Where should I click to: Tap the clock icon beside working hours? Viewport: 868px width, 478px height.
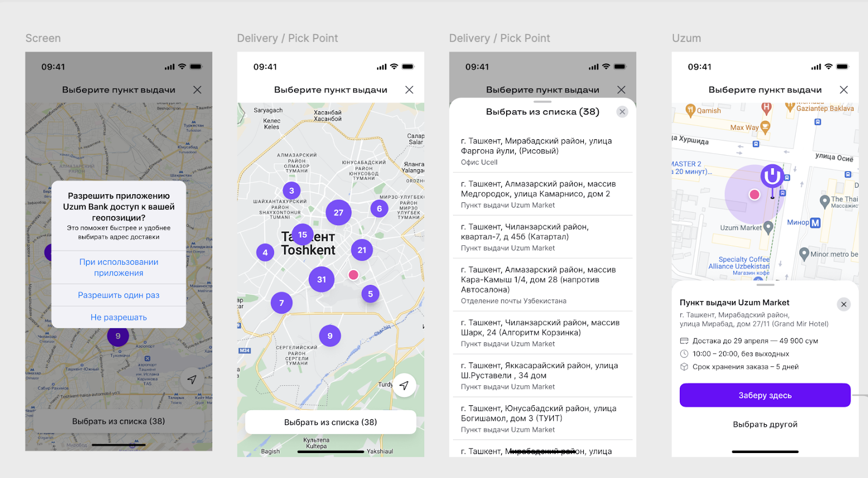tap(684, 354)
